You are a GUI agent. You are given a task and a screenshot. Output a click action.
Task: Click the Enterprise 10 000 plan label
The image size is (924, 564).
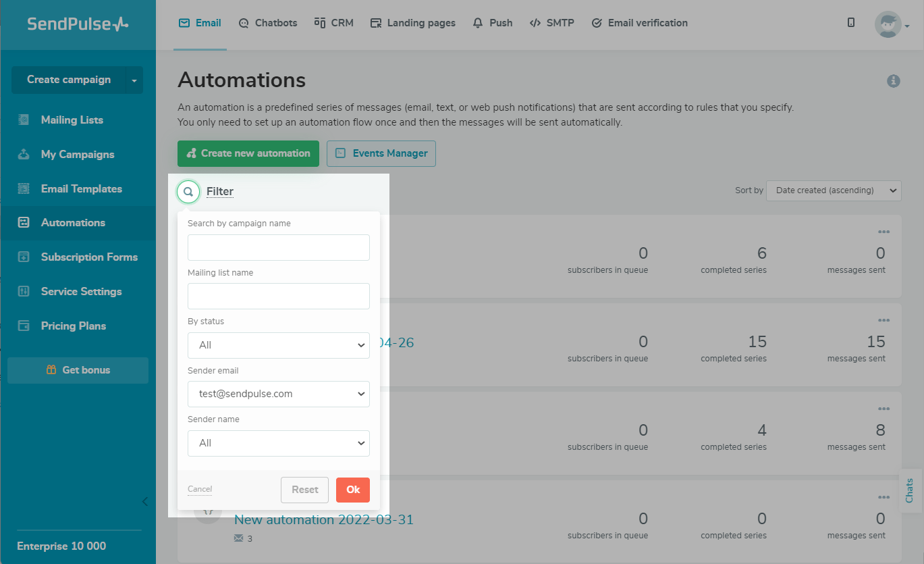click(61, 546)
